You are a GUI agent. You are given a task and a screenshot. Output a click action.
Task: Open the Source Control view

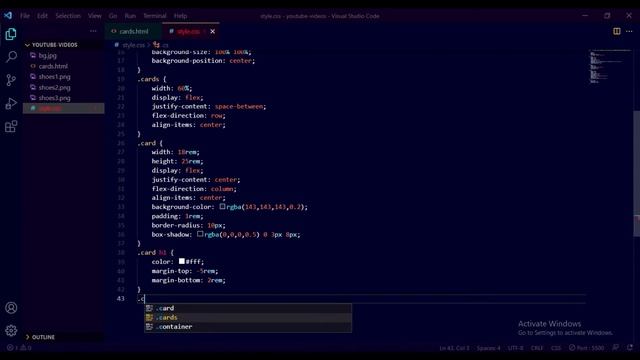pyautogui.click(x=11, y=80)
